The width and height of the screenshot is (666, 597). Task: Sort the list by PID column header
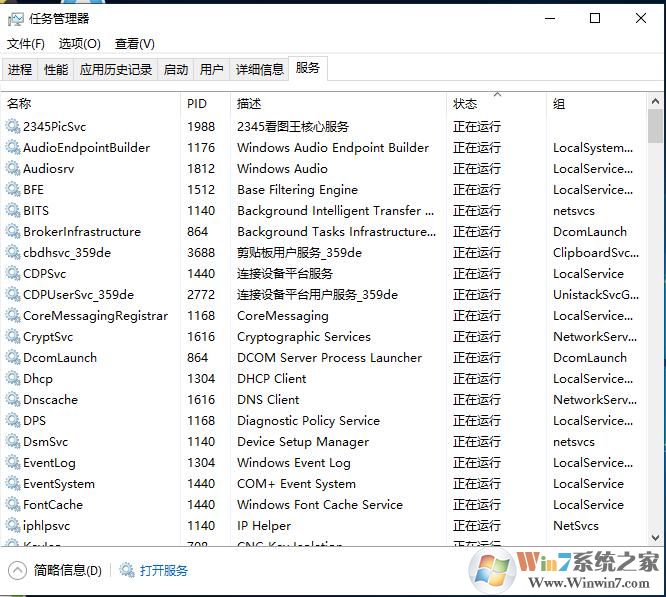[x=197, y=104]
